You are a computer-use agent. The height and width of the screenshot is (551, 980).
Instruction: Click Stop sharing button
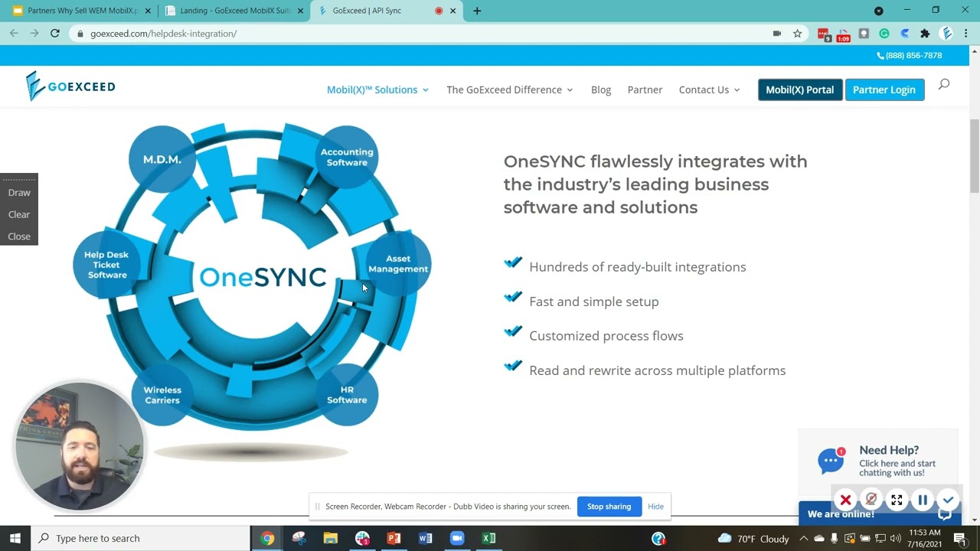click(x=609, y=507)
